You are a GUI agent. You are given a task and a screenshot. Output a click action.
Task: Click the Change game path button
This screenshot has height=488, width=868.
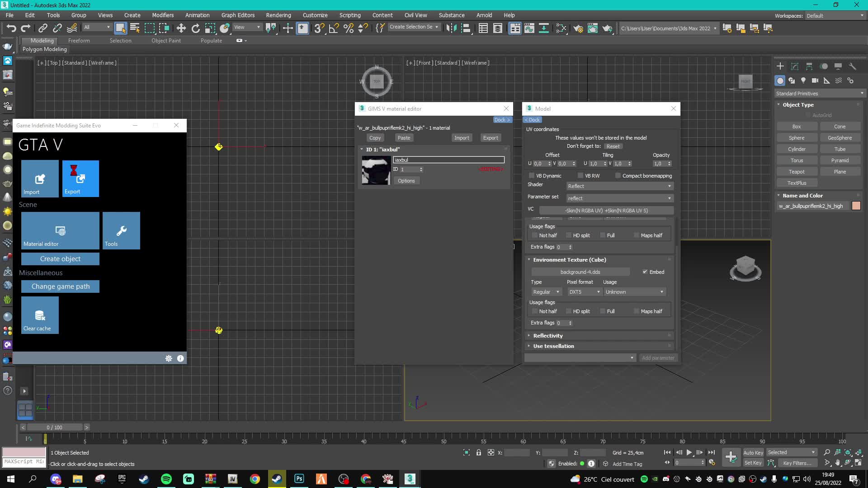coord(60,286)
